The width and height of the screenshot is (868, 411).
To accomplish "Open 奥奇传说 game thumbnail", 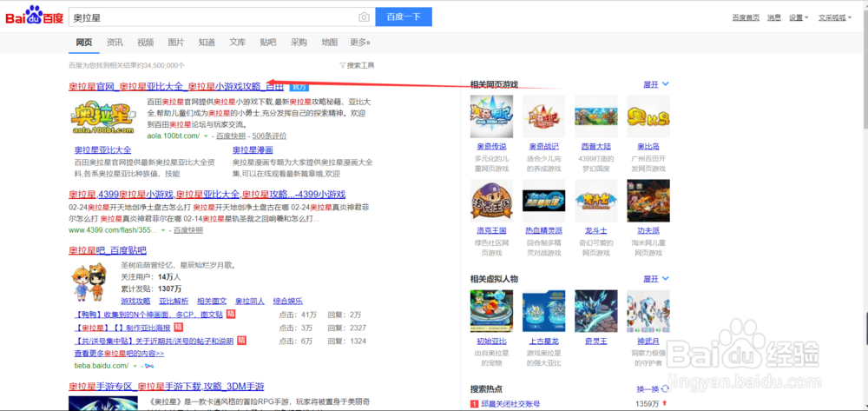I will (x=491, y=116).
